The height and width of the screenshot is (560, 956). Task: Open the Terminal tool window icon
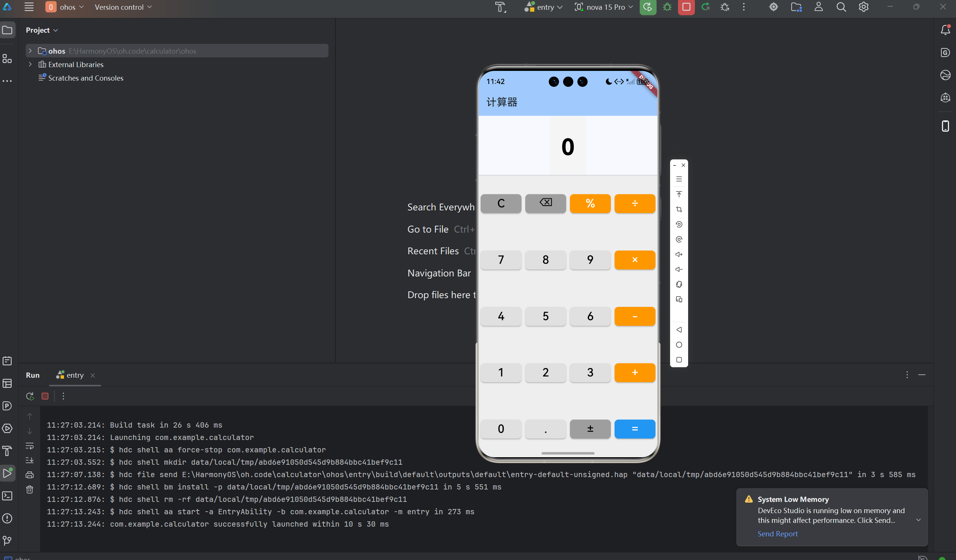tap(7, 496)
